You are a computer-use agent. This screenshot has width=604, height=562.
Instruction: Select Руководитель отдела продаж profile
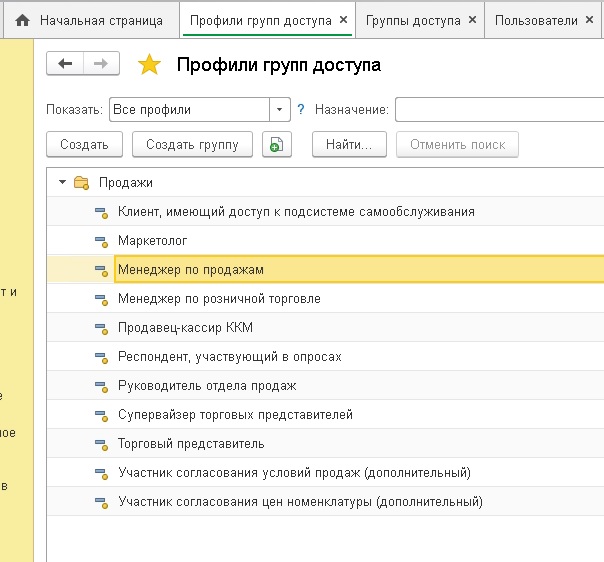pyautogui.click(x=325, y=386)
